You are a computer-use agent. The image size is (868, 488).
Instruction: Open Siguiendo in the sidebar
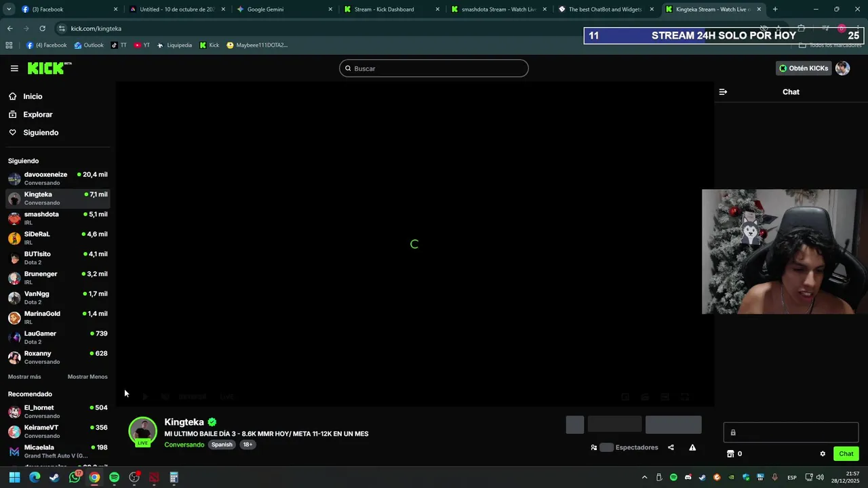coord(41,133)
